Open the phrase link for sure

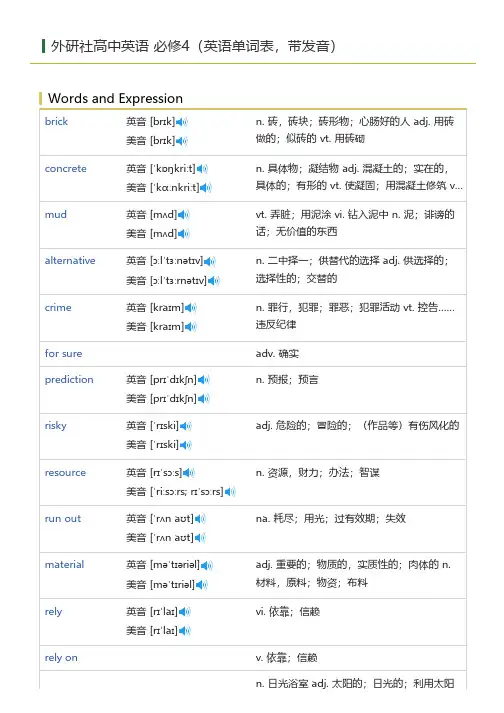point(63,353)
